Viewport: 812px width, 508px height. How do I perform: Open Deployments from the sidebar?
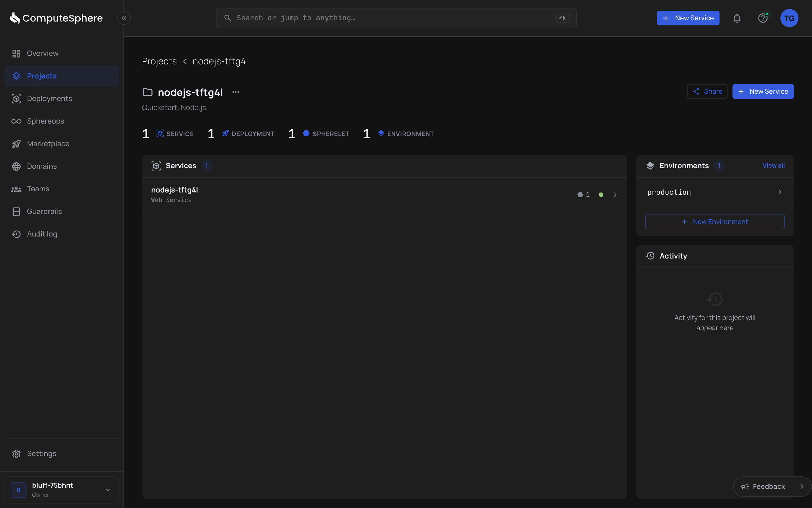62,98
